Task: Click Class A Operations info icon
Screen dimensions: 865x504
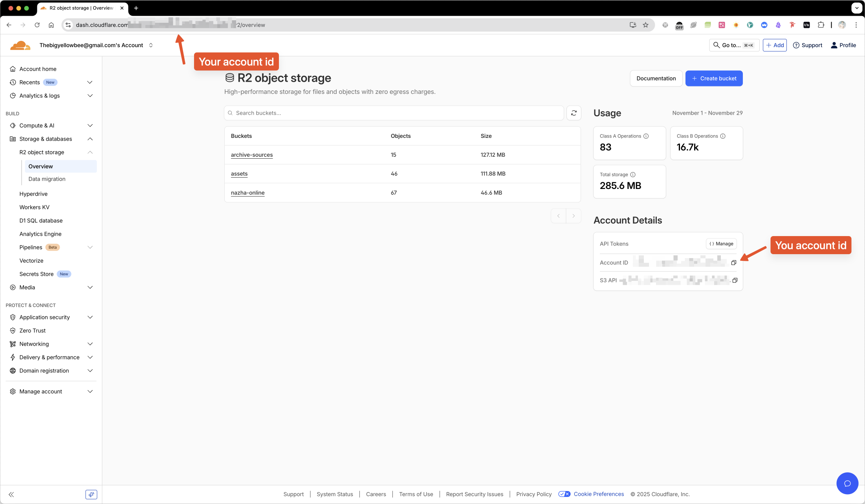Action: [646, 136]
